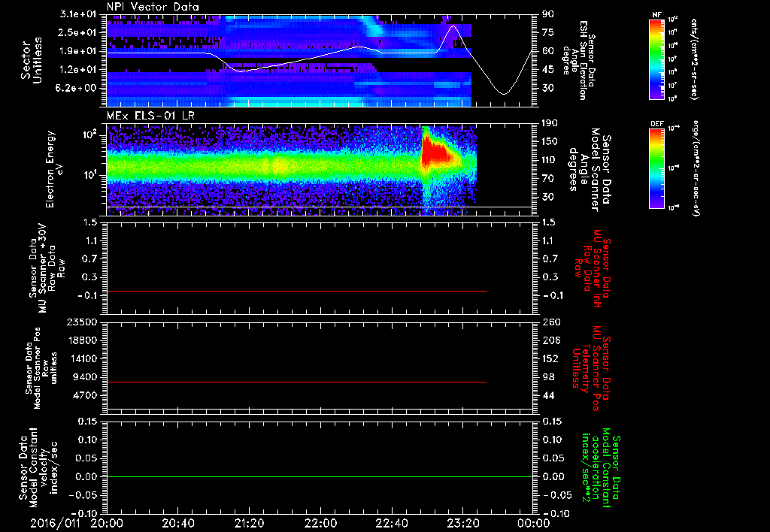
Task: Click the 18800 scanner position tick
Action: click(x=83, y=340)
